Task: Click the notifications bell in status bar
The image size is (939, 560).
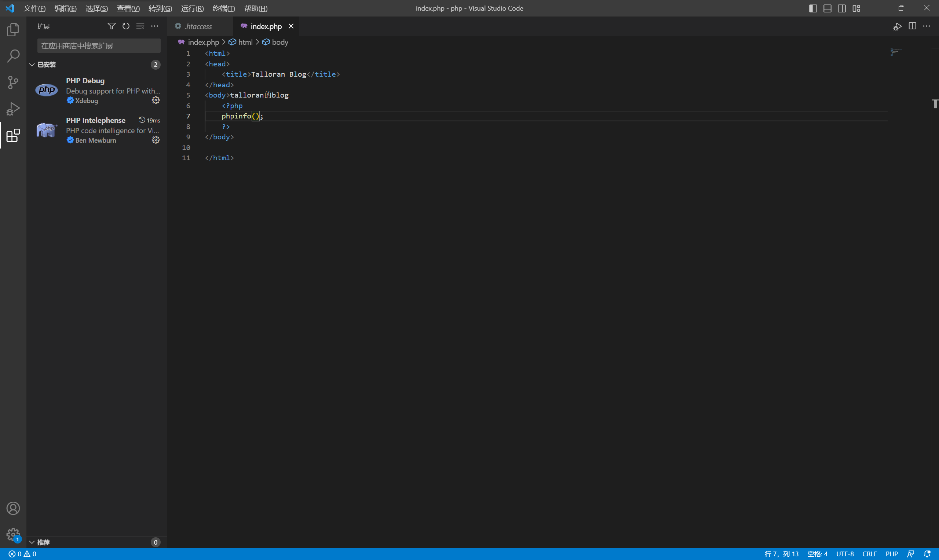Action: (927, 554)
